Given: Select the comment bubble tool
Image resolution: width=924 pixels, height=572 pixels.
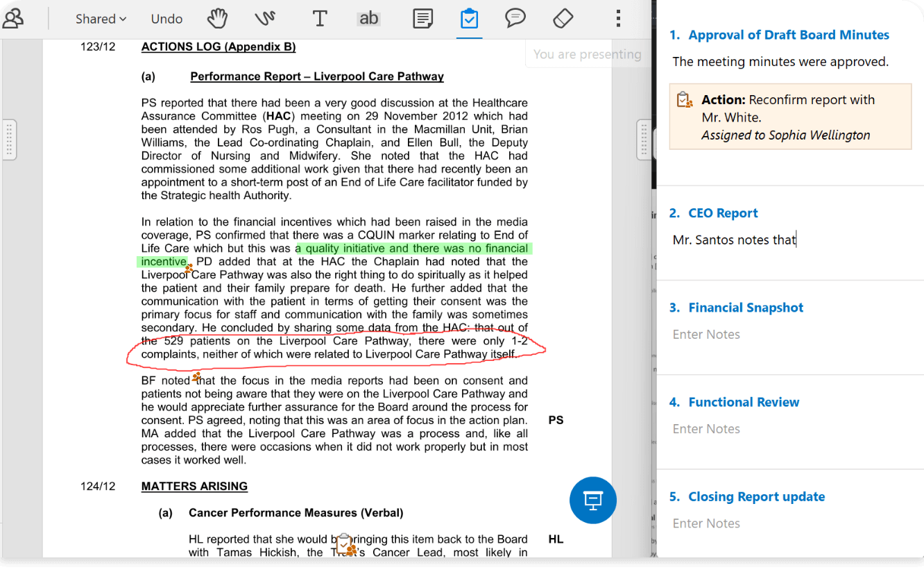Looking at the screenshot, I should coord(515,18).
